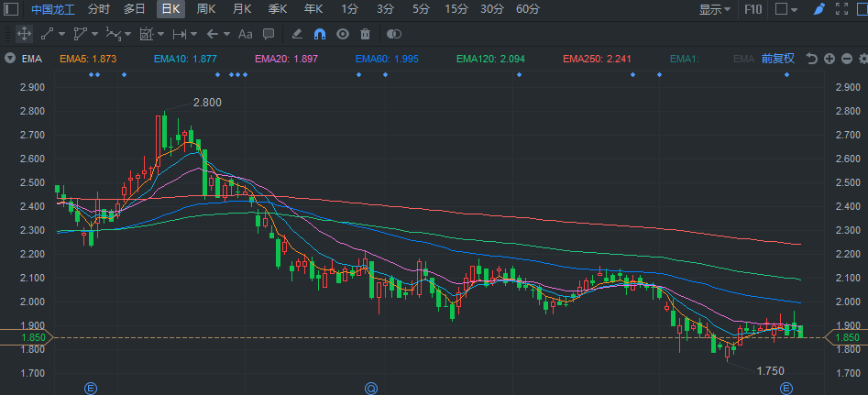Open the arrow tool dropdown arrow

227,34
